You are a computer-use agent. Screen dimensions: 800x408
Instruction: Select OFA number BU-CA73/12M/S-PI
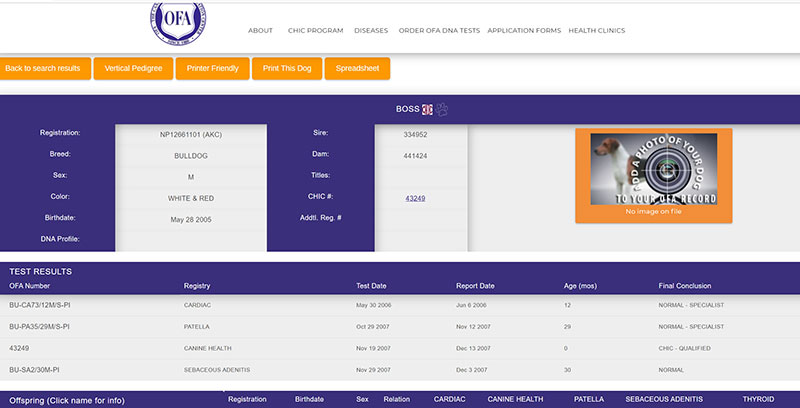pyautogui.click(x=39, y=305)
